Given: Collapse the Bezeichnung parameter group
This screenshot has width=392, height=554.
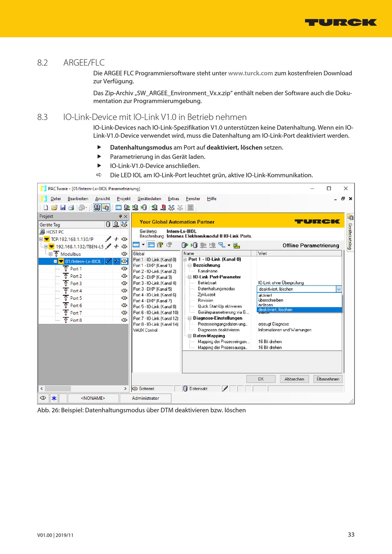Looking at the screenshot, I should [190, 265].
